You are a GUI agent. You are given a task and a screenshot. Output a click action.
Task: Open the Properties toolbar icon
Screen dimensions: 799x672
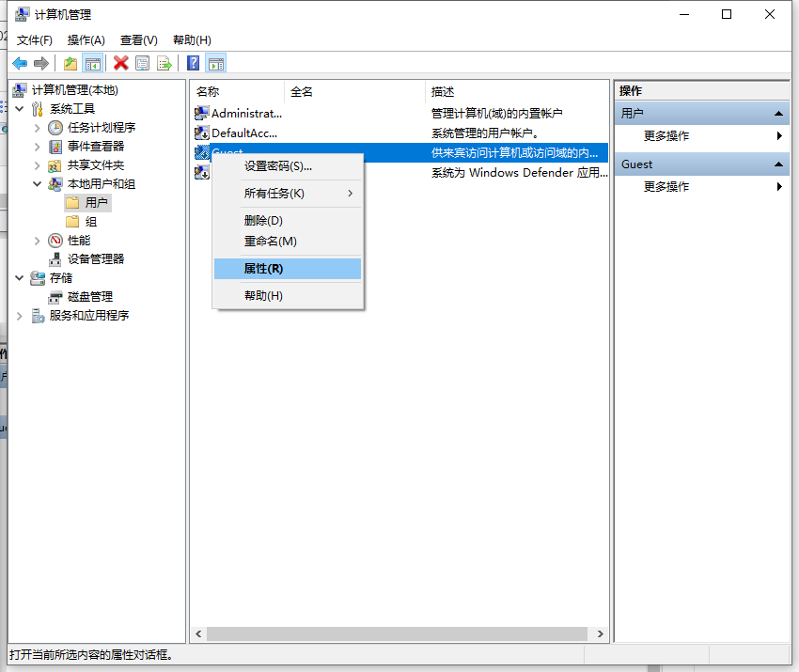(142, 63)
